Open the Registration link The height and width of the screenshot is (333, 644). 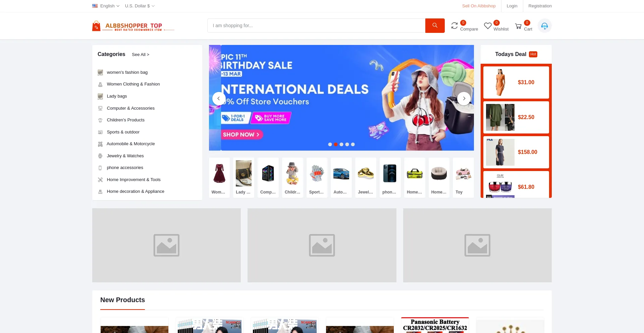coord(540,6)
